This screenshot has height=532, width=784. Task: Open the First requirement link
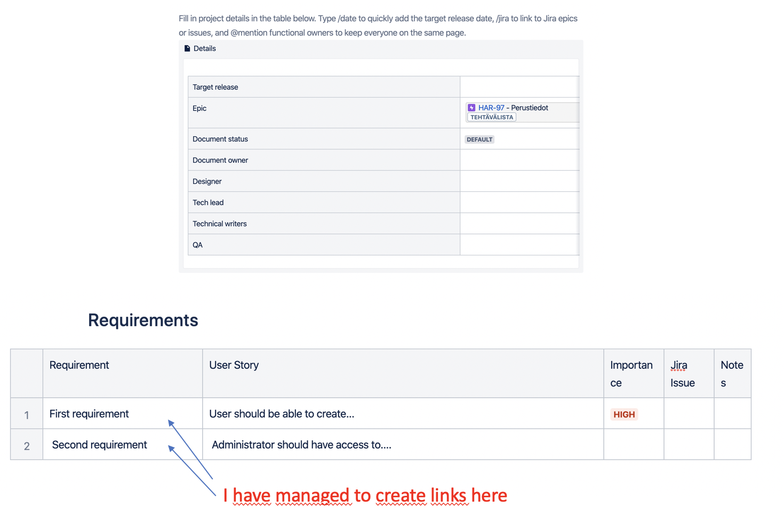click(89, 414)
